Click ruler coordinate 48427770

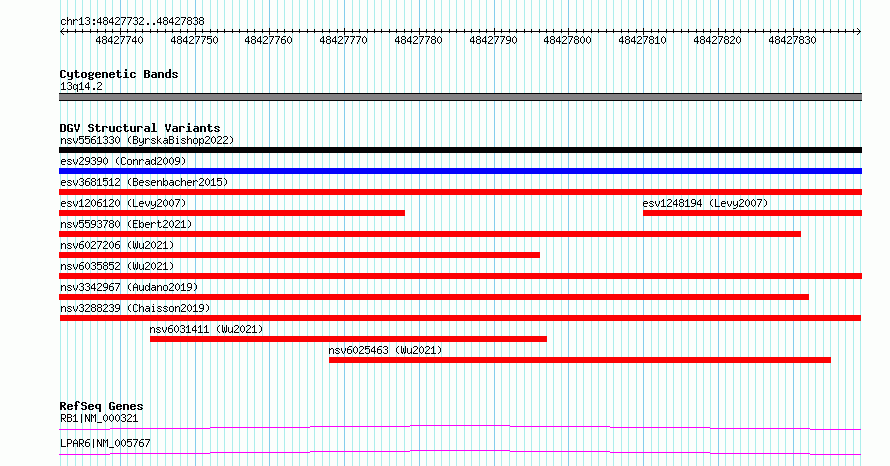coord(343,40)
